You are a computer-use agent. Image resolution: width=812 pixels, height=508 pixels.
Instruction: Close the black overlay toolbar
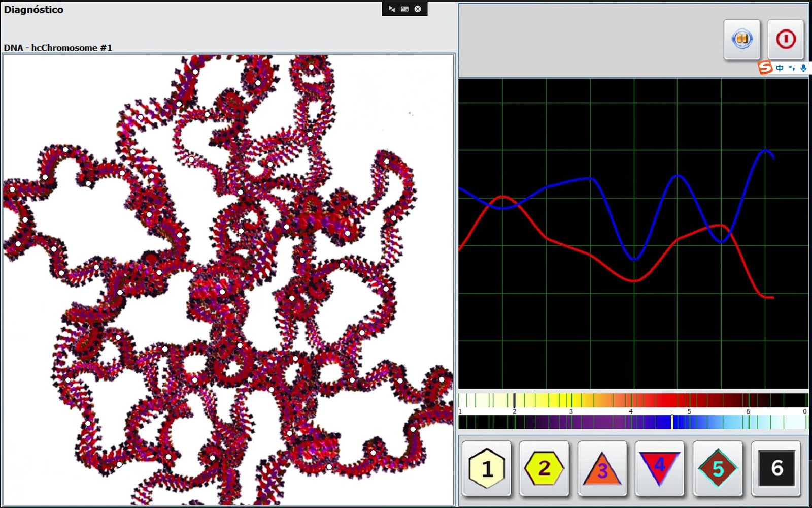pos(418,9)
